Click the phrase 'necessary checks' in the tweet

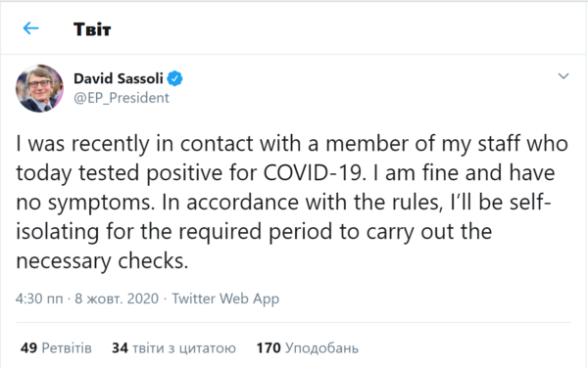(102, 261)
